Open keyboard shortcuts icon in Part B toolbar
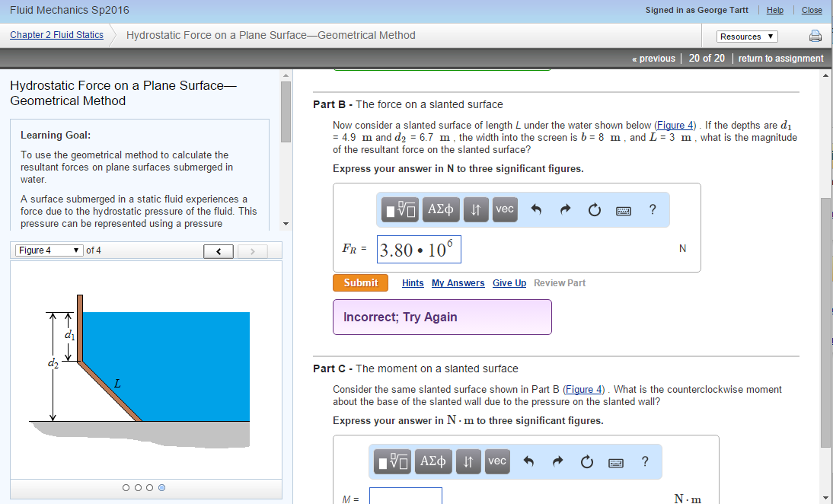Screen dimensions: 833x504 click(624, 211)
